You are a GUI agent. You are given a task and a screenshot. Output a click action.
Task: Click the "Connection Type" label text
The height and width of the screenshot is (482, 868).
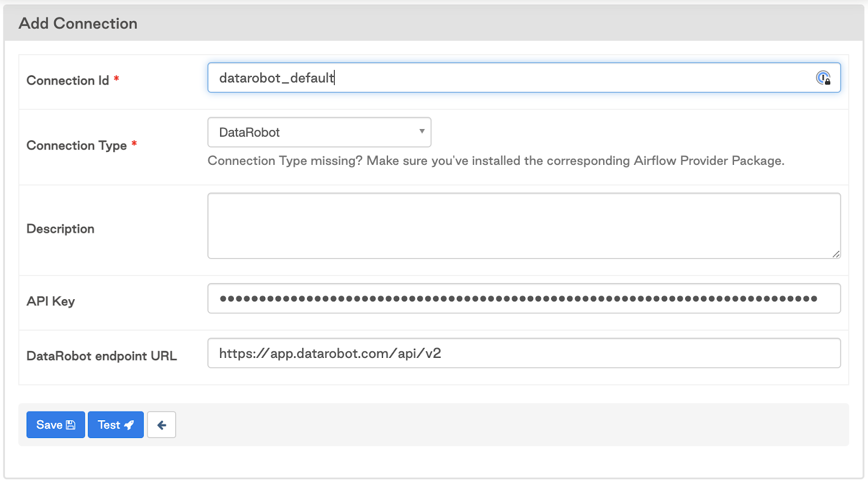pos(76,146)
